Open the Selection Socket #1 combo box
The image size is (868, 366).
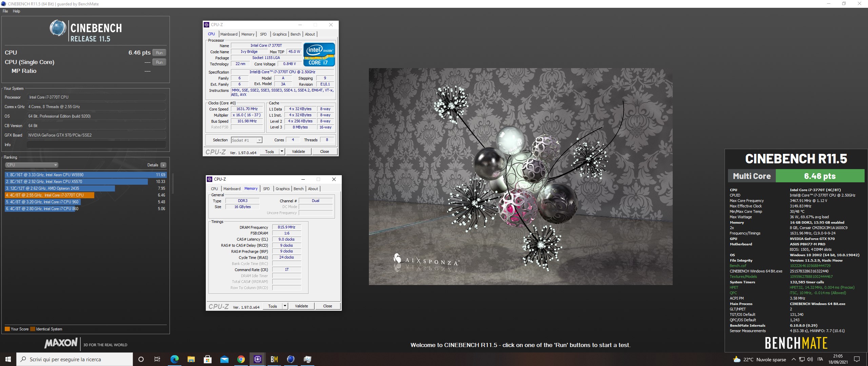coord(246,140)
